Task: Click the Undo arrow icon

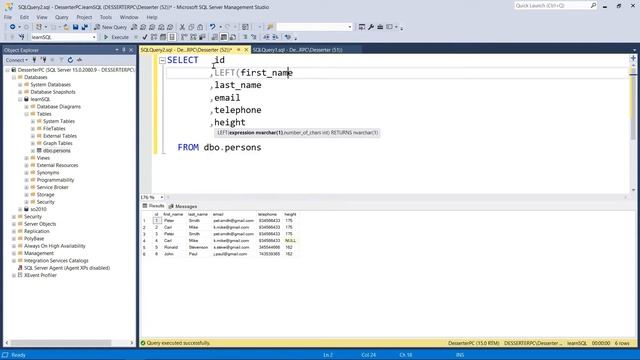Action: tap(212, 27)
